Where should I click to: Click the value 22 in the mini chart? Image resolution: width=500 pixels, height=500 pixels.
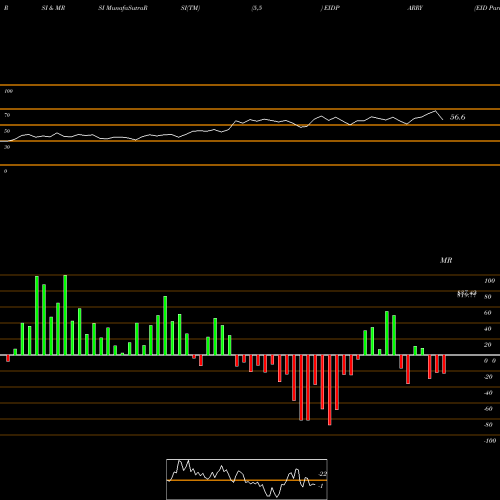(x=323, y=474)
